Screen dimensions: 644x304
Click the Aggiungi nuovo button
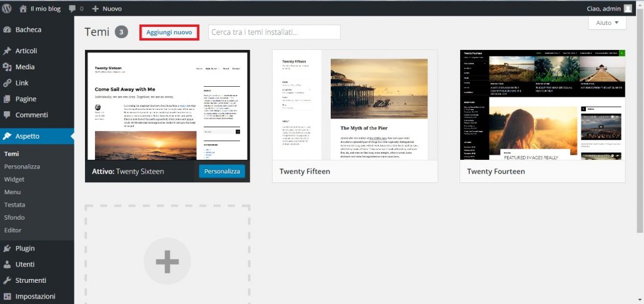pyautogui.click(x=169, y=32)
